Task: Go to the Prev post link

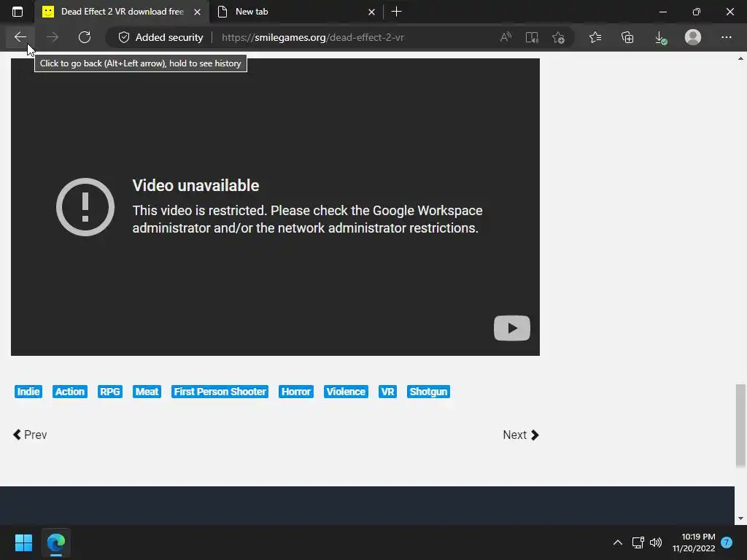Action: (29, 435)
